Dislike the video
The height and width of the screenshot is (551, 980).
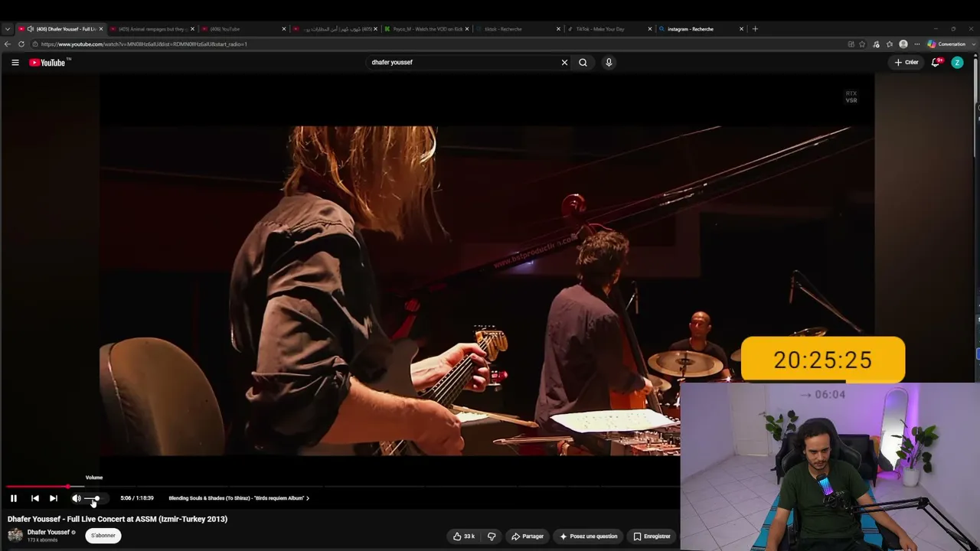[492, 536]
